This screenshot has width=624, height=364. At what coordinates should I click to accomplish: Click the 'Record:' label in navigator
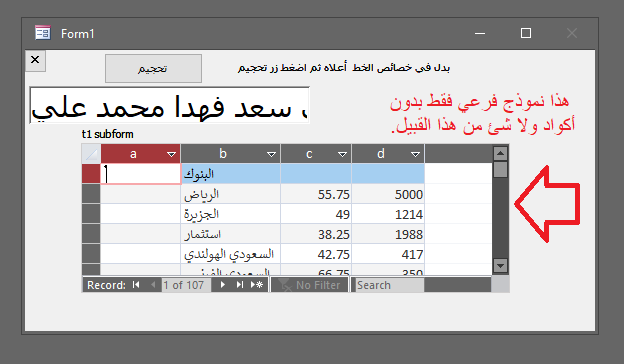[x=106, y=285]
